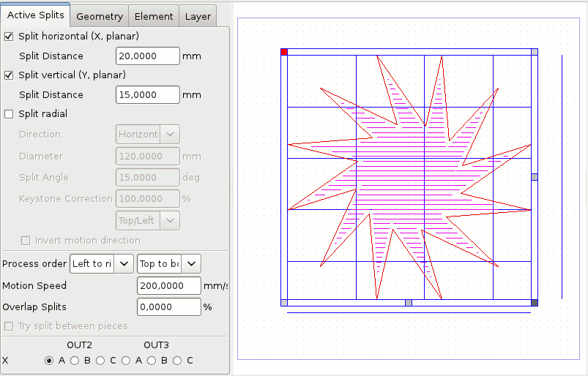Click the horizontal Split Distance field showing 20,0000

click(x=147, y=56)
